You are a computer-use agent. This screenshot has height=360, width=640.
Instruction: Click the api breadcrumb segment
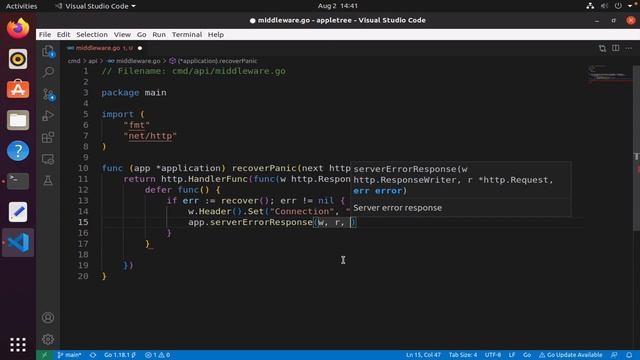[93, 61]
